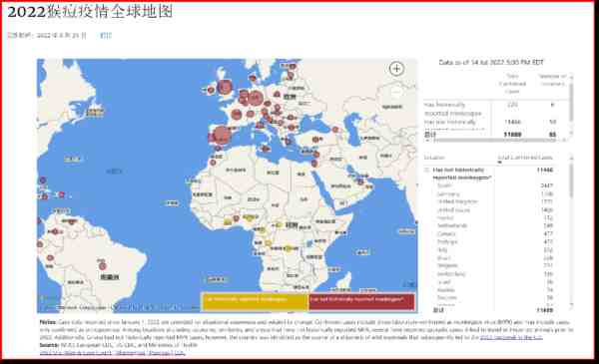Image resolution: width=599 pixels, height=364 pixels.
Task: Click the 'Has historically reported monkeypox' summary row
Action: [x=495, y=109]
